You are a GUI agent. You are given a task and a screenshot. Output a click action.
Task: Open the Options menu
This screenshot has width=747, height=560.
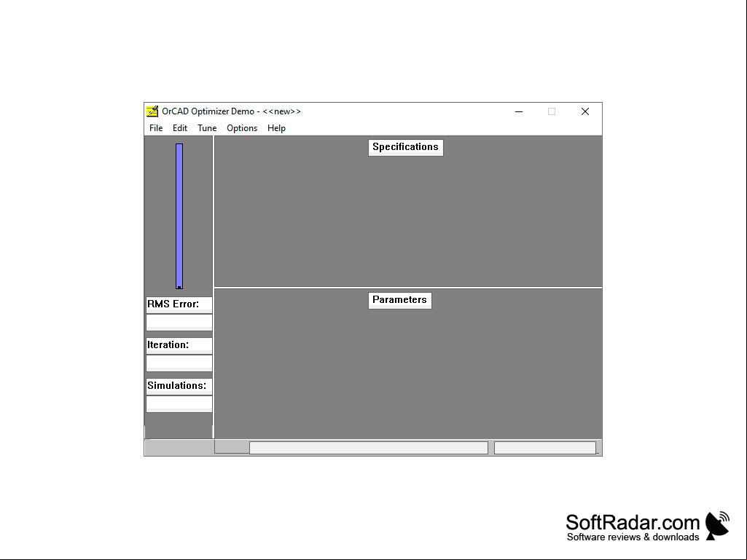tap(242, 128)
